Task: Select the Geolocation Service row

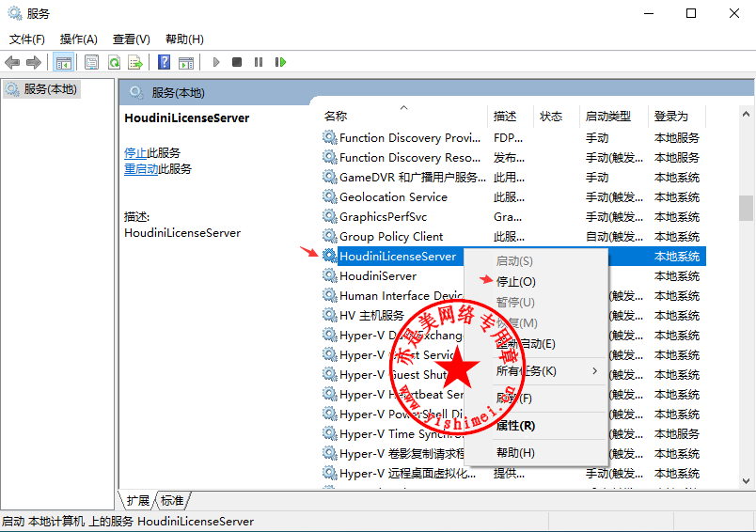Action: pos(513,197)
